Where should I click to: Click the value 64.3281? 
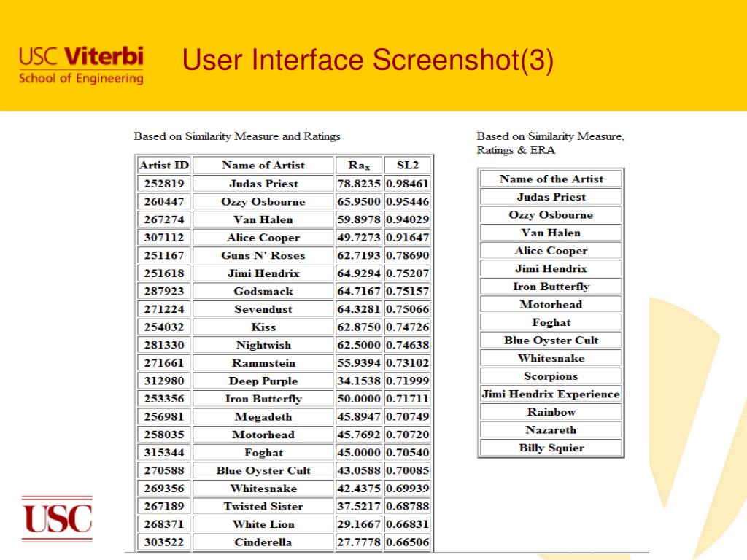(359, 309)
